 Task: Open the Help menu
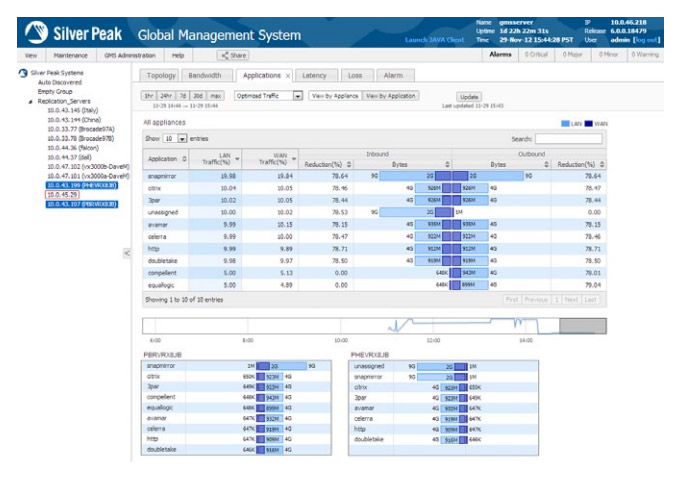click(x=178, y=55)
